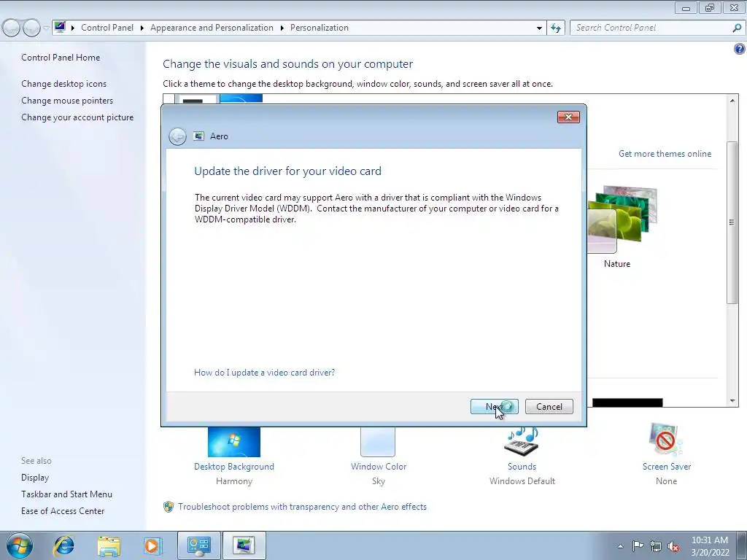
Task: Click the Explorer back navigation arrow
Action: (11, 28)
